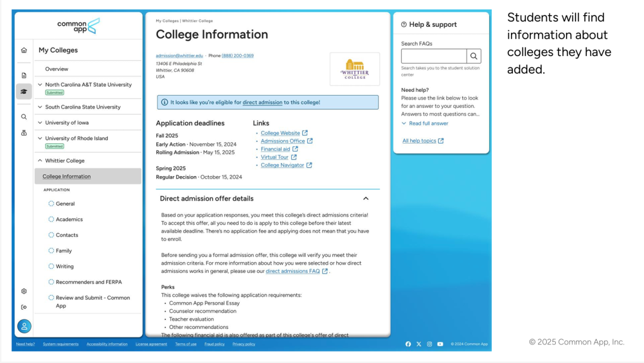Click the info icon in eligibility banner
The height and width of the screenshot is (363, 644).
tap(165, 102)
